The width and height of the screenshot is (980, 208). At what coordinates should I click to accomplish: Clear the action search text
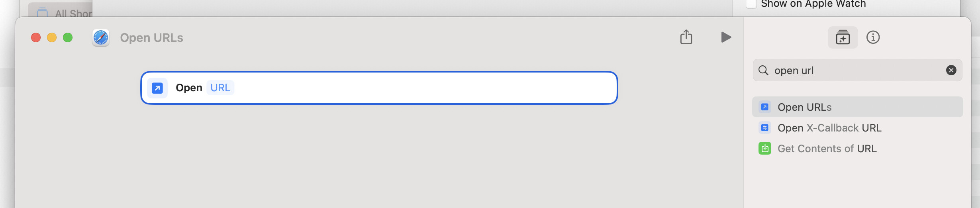(951, 71)
